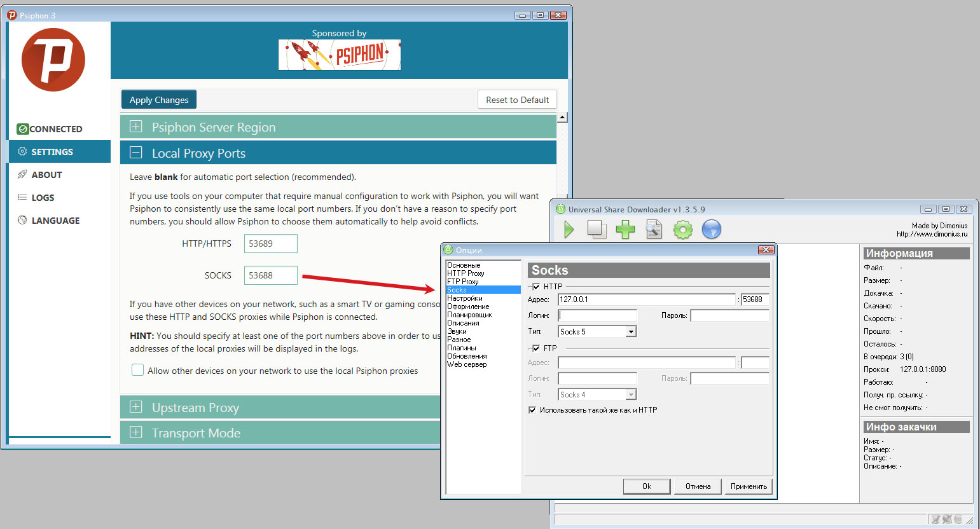Click the Адрес field with 127.0.0.1
This screenshot has width=980, height=529.
point(647,299)
